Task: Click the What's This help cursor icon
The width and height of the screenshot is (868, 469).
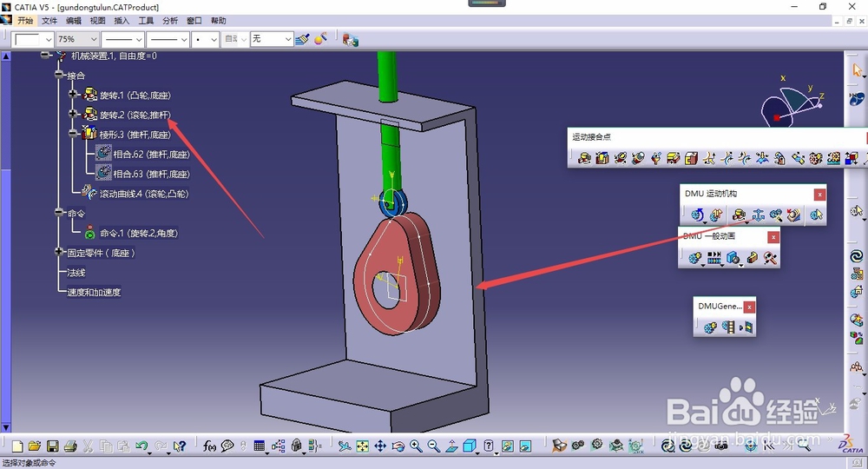Action: pos(179,446)
